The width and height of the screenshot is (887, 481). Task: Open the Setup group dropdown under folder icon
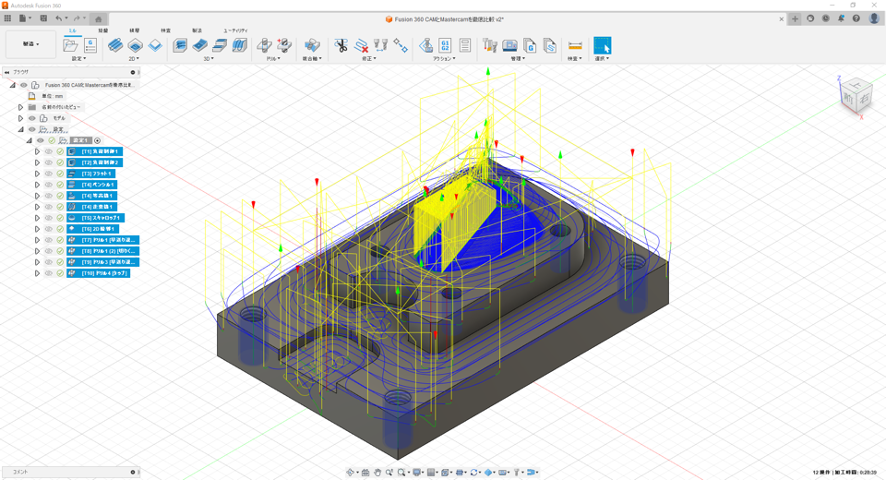[x=79, y=58]
